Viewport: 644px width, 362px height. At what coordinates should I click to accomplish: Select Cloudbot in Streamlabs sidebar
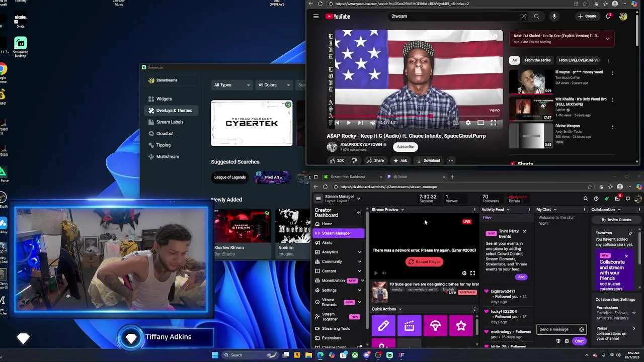[x=165, y=134]
